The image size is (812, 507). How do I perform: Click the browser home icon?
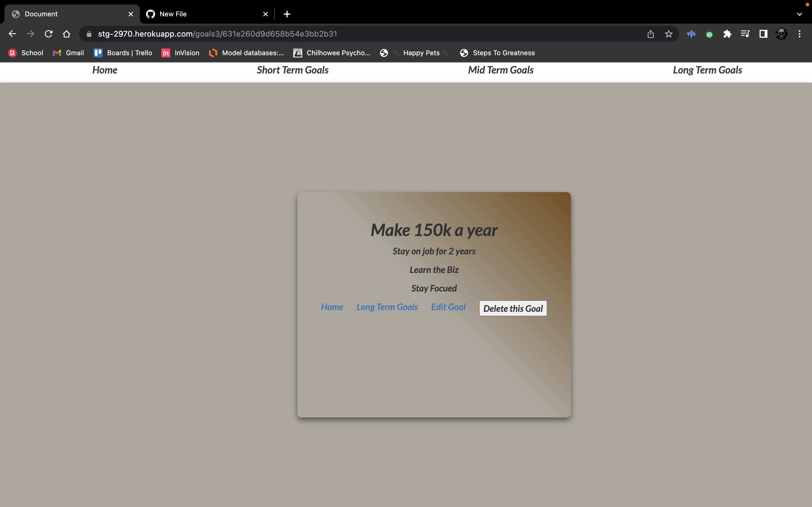point(66,34)
